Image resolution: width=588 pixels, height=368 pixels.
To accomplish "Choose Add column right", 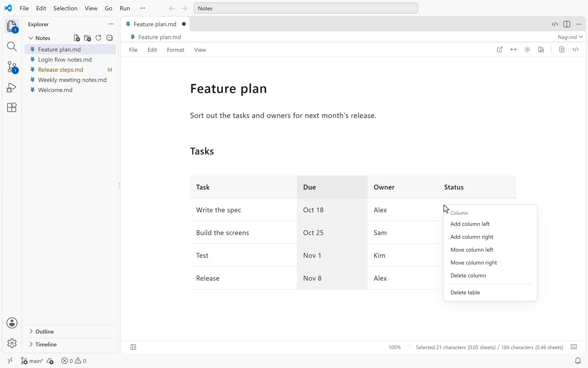I will (490, 237).
